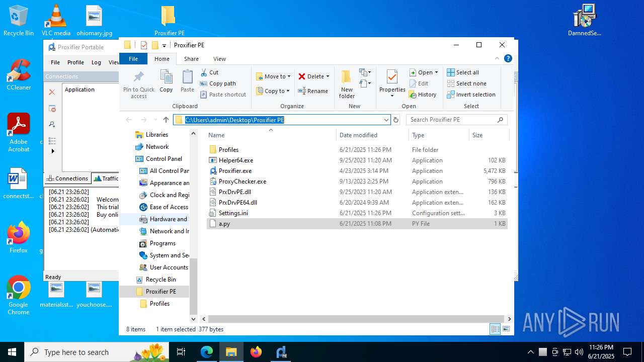Switch to the View ribbon tab
The image size is (644, 362).
(x=219, y=59)
